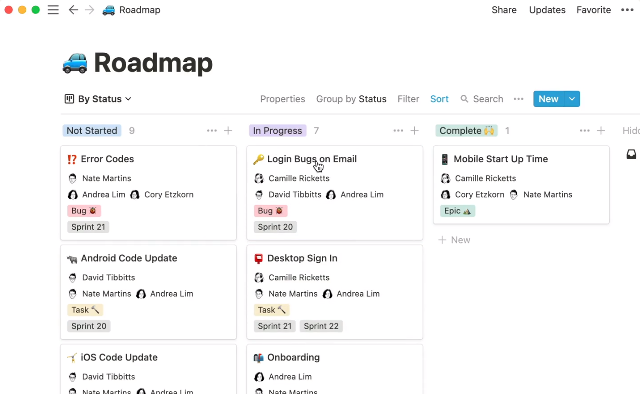
Task: Click Roadmap text in the breadcrumb
Action: [x=140, y=10]
